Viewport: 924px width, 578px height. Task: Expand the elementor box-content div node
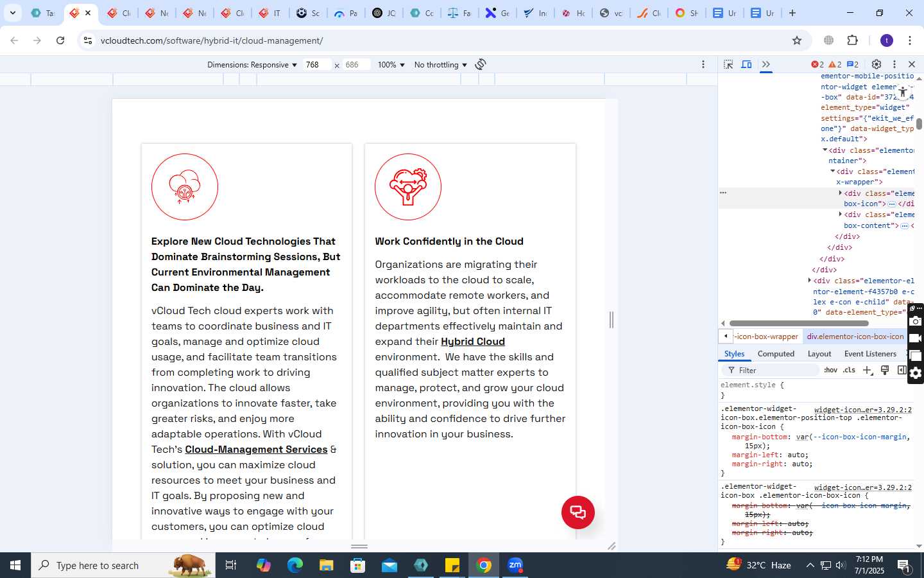click(841, 215)
